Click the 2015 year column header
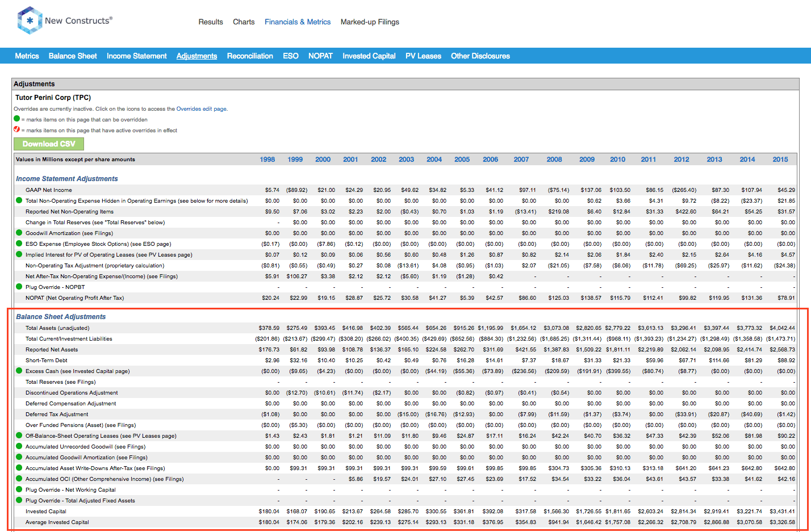The width and height of the screenshot is (811, 532). [x=780, y=160]
